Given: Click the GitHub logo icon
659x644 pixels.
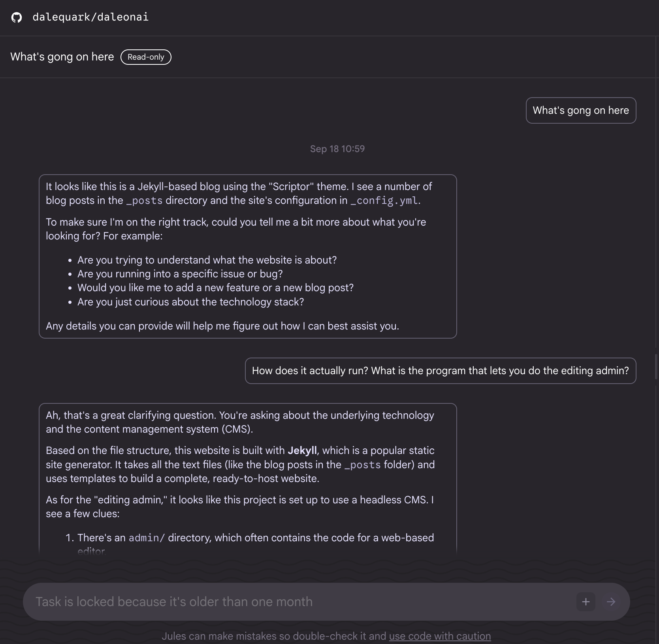Looking at the screenshot, I should (17, 17).
